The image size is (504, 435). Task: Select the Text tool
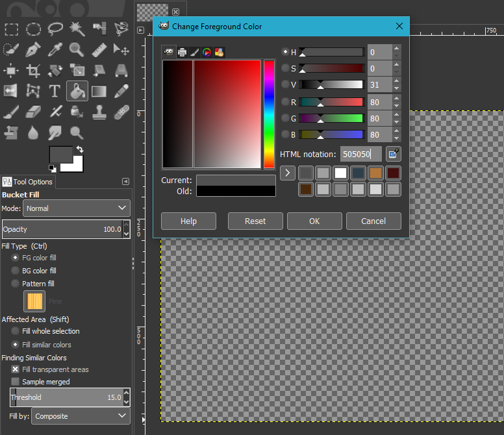click(55, 91)
